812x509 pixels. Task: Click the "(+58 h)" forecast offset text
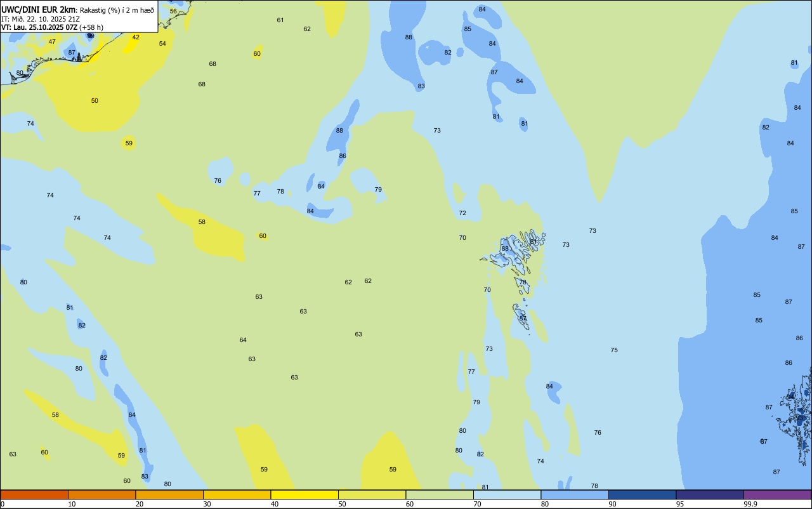91,27
